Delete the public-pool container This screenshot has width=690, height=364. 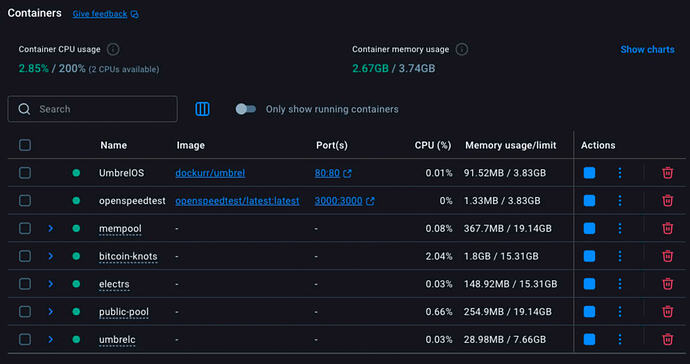668,311
